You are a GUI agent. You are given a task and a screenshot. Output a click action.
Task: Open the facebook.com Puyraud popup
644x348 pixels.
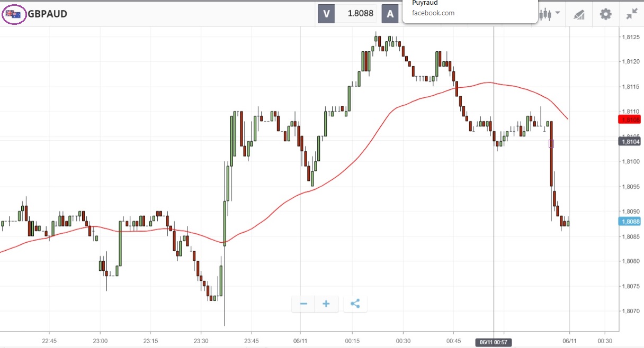coord(470,11)
